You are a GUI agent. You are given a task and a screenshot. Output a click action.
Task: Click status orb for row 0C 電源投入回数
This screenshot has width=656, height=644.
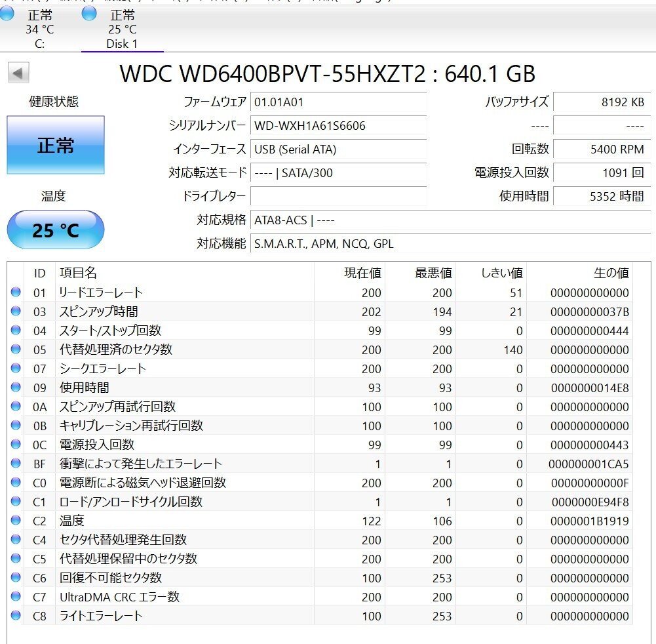click(x=16, y=444)
